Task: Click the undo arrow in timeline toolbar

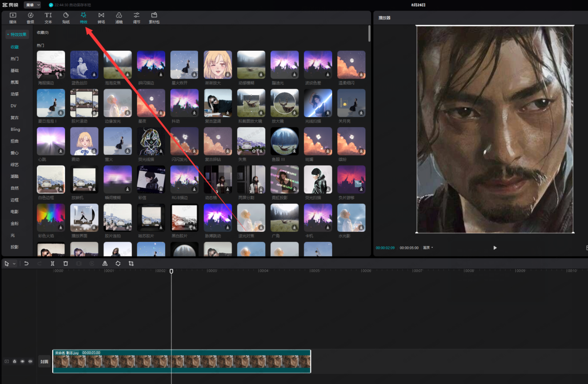Action: 27,264
